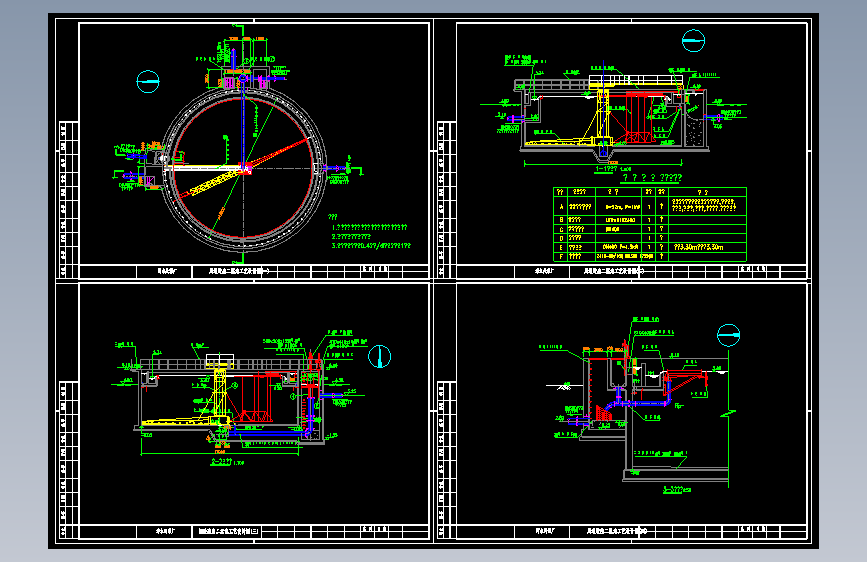Select row A letter in equipment table
867x562 pixels.
561,207
